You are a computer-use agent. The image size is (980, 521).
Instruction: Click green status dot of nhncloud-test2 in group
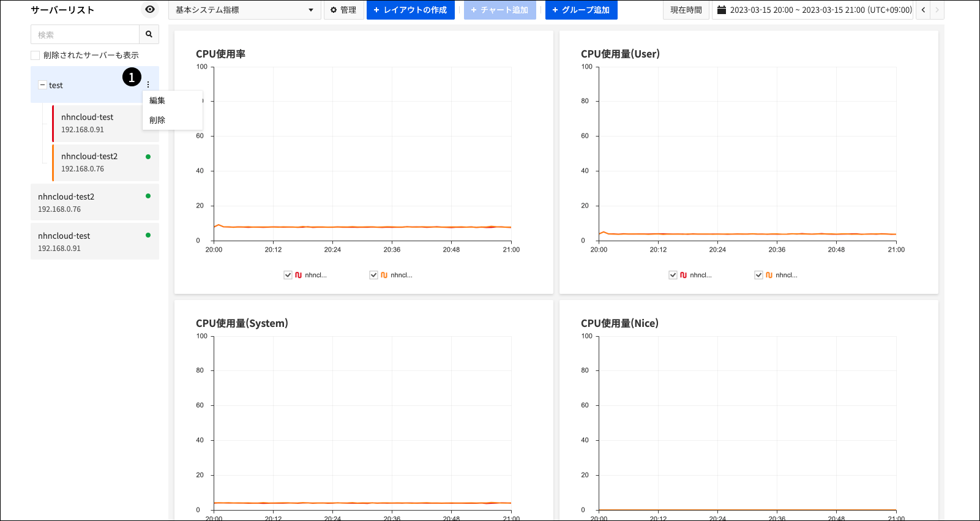coord(148,157)
